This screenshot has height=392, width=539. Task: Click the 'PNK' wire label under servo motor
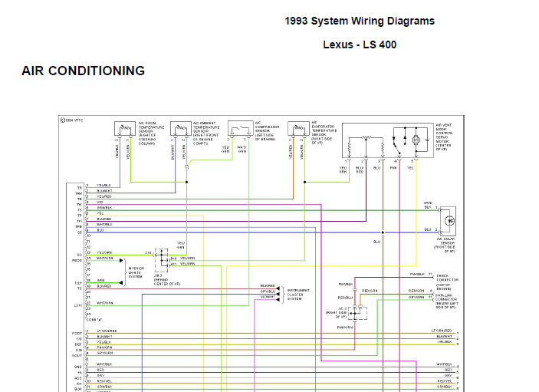[393, 168]
